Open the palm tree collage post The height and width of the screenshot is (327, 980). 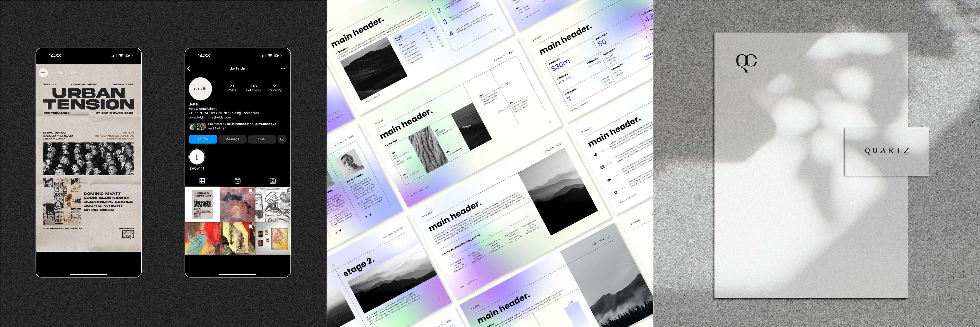click(x=238, y=238)
